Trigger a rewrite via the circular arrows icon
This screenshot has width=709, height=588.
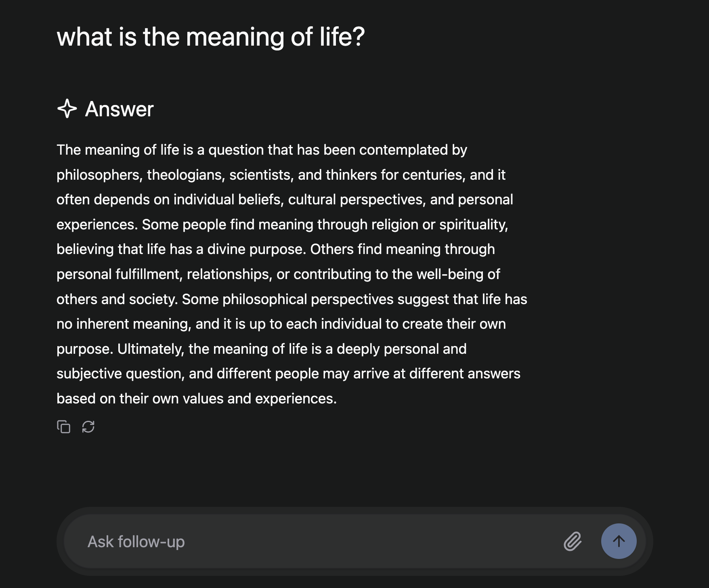88,427
